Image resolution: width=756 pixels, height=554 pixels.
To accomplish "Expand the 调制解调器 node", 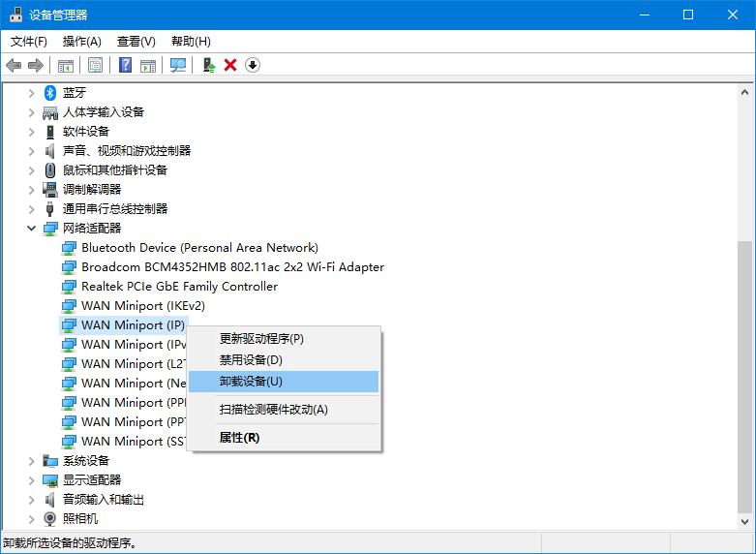I will point(31,190).
